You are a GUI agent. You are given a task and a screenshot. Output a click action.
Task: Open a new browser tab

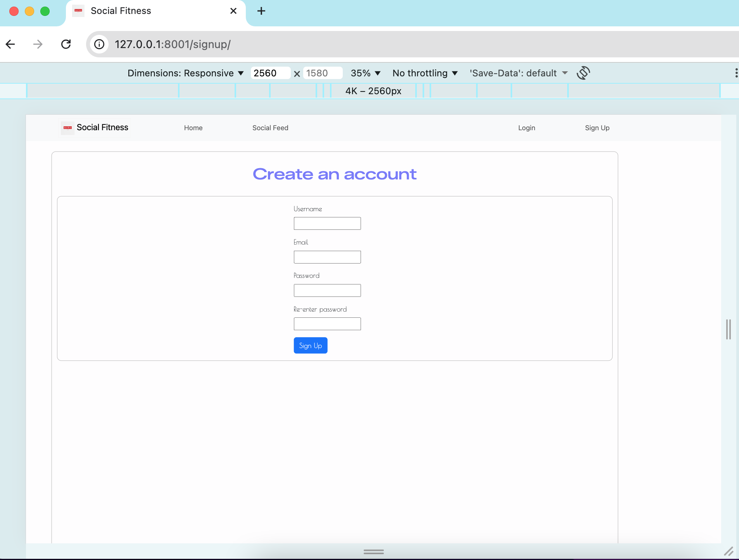[261, 11]
